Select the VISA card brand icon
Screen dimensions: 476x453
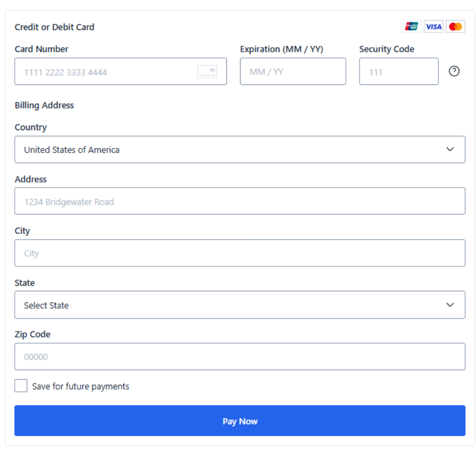coord(433,26)
